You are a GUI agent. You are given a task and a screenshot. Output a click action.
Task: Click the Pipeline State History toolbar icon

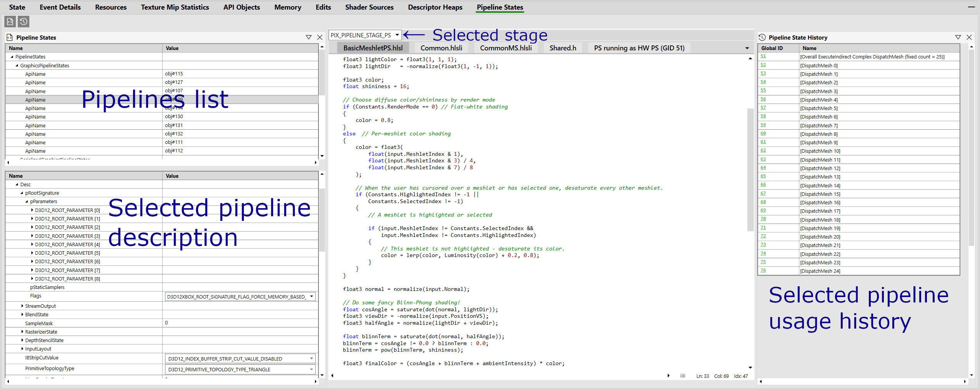[x=23, y=22]
